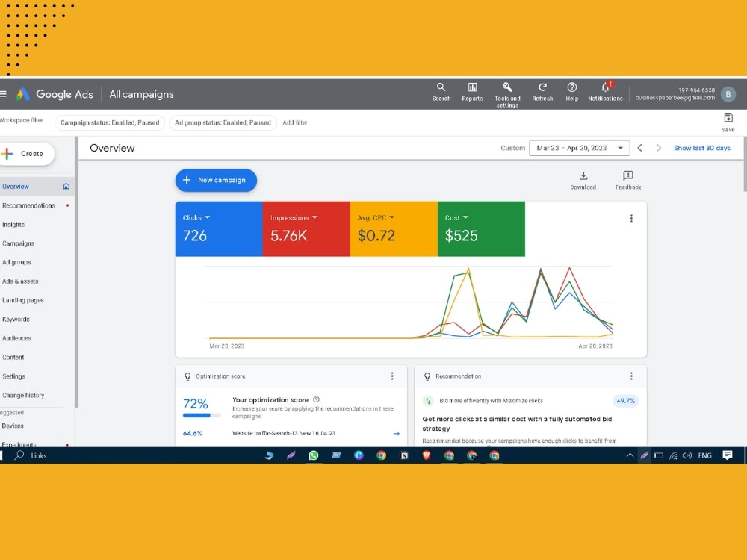Click All campaigns header title

pyautogui.click(x=141, y=94)
